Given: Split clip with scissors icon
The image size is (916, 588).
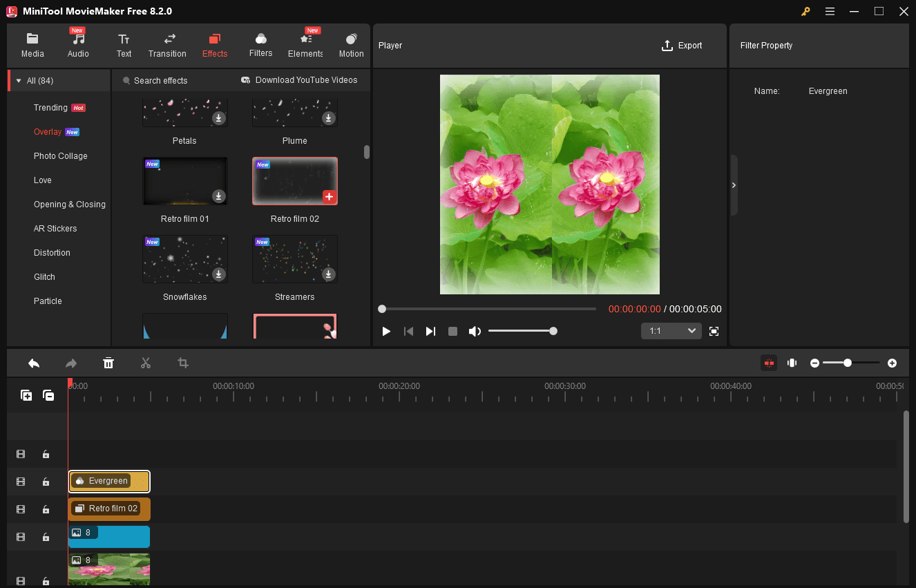Looking at the screenshot, I should tap(146, 363).
